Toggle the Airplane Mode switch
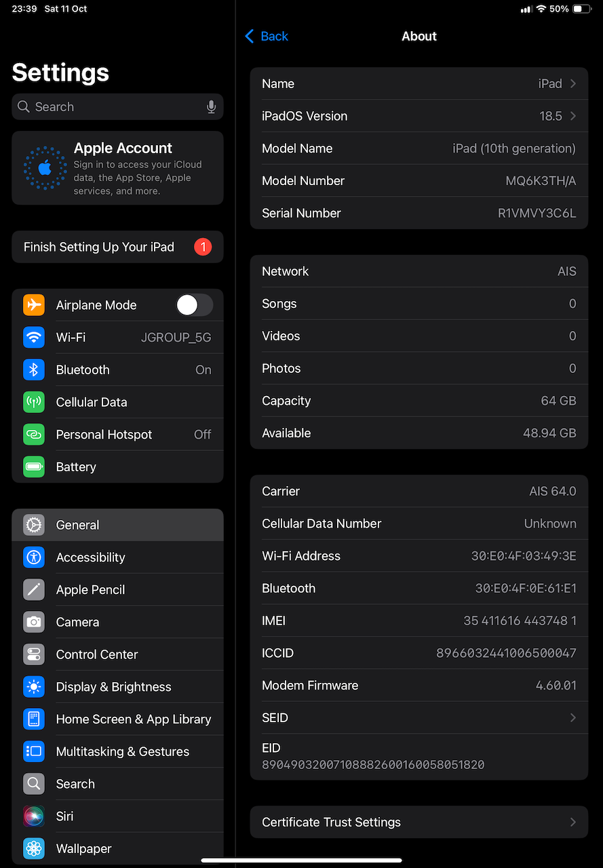Viewport: 603px width, 868px height. click(194, 305)
